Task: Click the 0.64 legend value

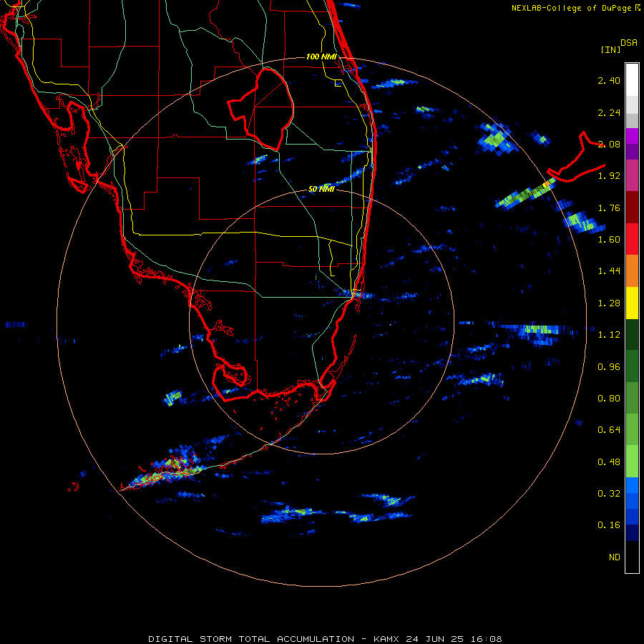Action: click(609, 430)
